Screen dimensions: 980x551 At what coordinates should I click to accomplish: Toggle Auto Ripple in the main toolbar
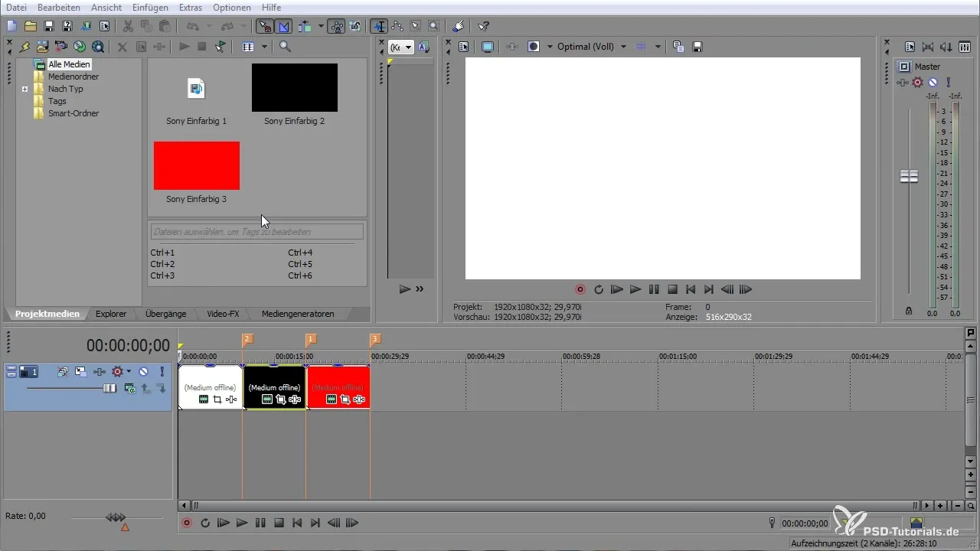pos(305,26)
